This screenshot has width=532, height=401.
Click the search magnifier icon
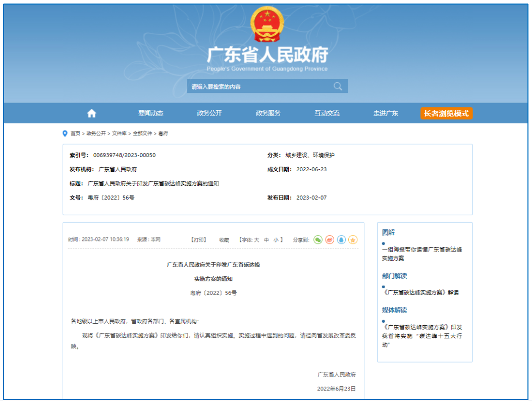pos(338,86)
